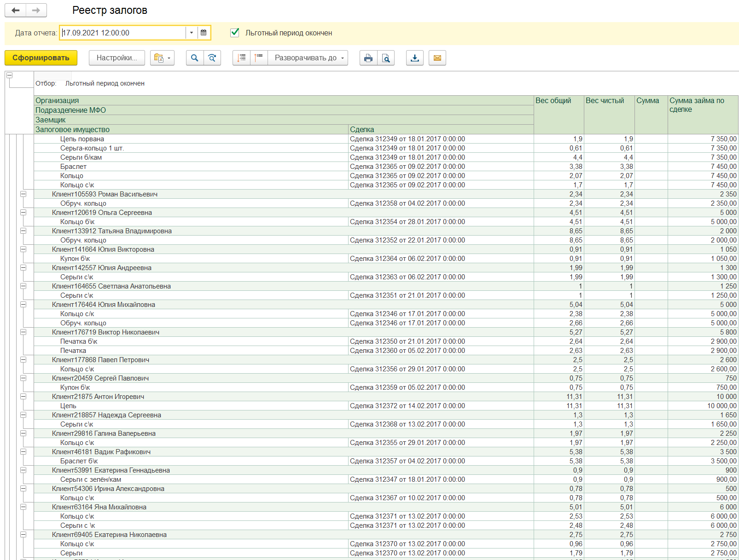Click the forward navigation arrow
Viewport: 739px width, 560px height.
click(36, 10)
